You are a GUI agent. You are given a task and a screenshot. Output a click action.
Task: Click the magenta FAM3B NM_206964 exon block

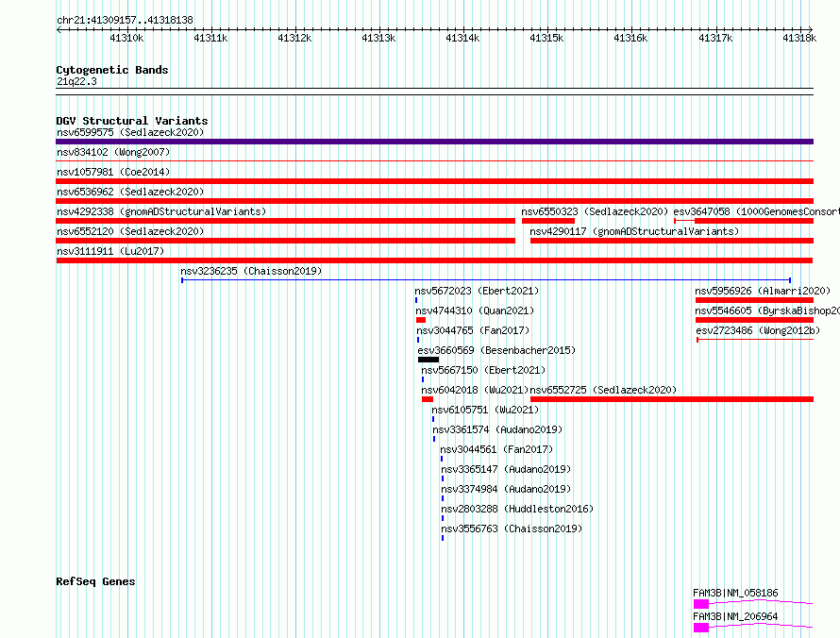[700, 628]
